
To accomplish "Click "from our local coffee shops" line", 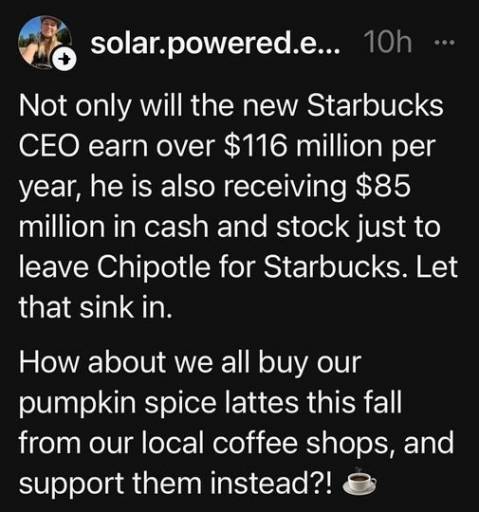I will pyautogui.click(x=207, y=443).
